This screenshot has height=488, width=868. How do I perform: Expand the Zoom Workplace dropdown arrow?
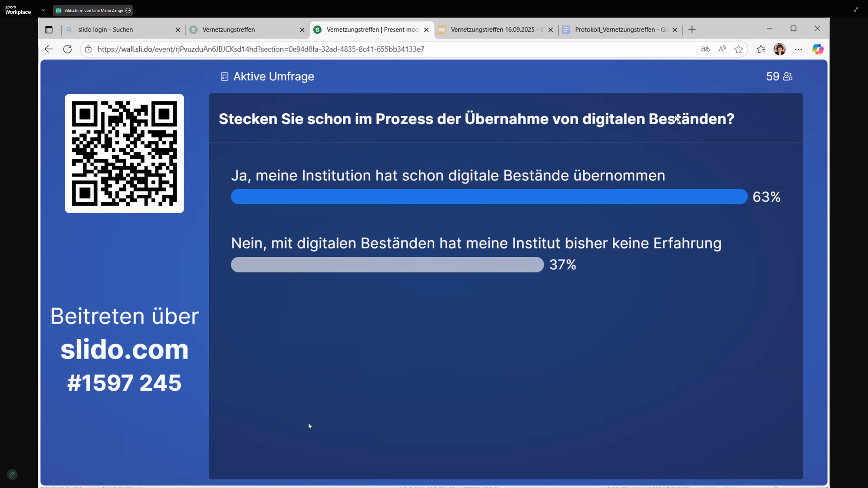43,10
